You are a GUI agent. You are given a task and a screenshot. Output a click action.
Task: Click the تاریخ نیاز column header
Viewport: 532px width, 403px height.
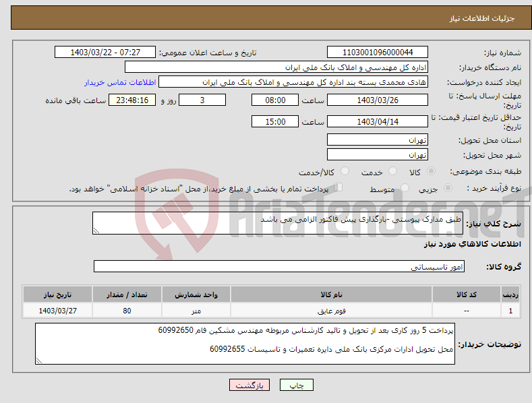(58, 294)
